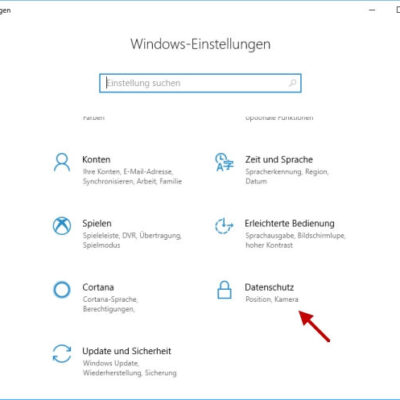This screenshot has width=400, height=400.
Task: Click the Position, Kamera description text
Action: (272, 299)
